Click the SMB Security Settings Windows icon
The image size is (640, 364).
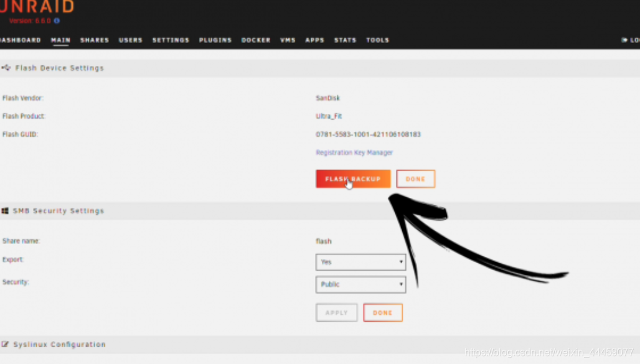5,210
